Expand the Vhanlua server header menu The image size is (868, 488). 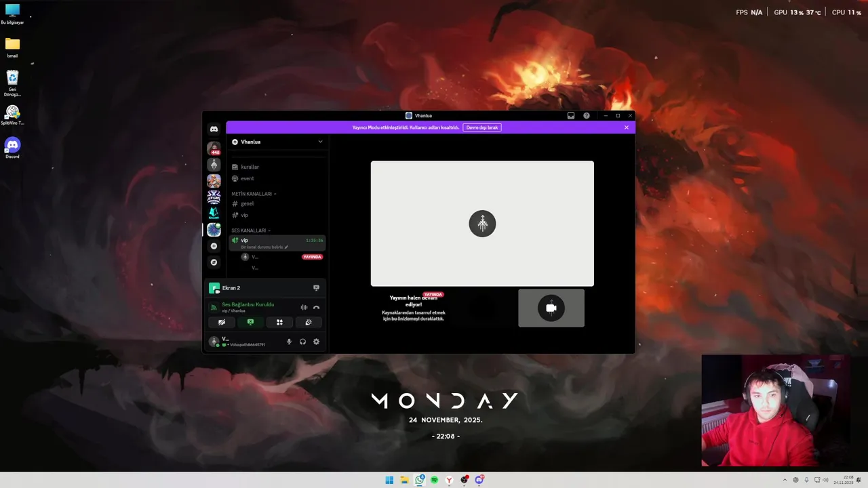[277, 142]
